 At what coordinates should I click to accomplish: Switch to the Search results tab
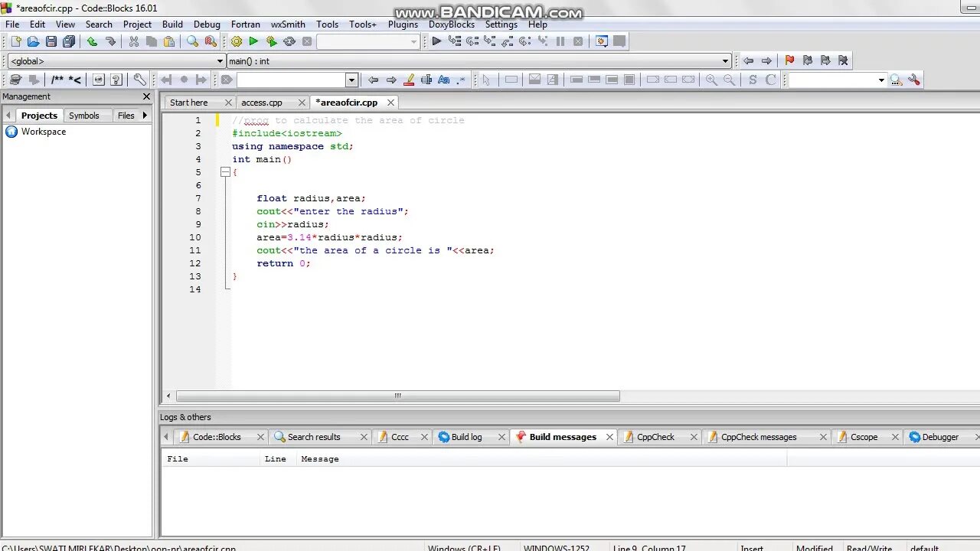tap(314, 437)
